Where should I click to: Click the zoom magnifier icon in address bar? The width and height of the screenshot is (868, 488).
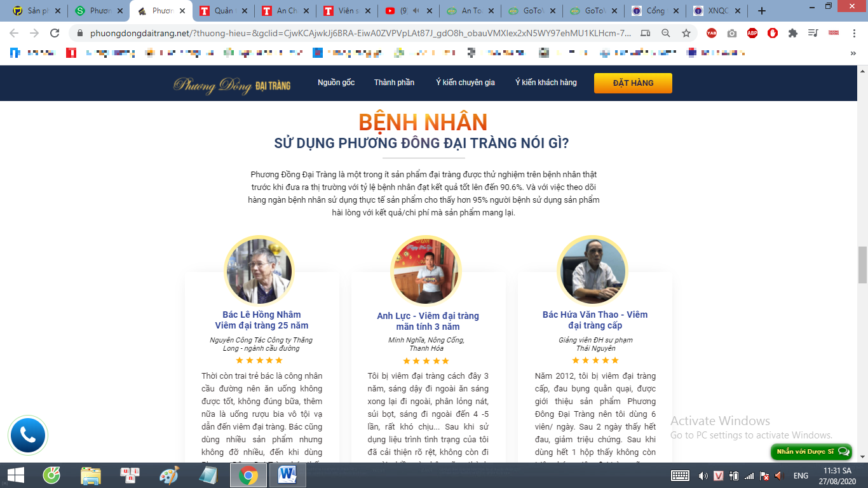point(666,33)
